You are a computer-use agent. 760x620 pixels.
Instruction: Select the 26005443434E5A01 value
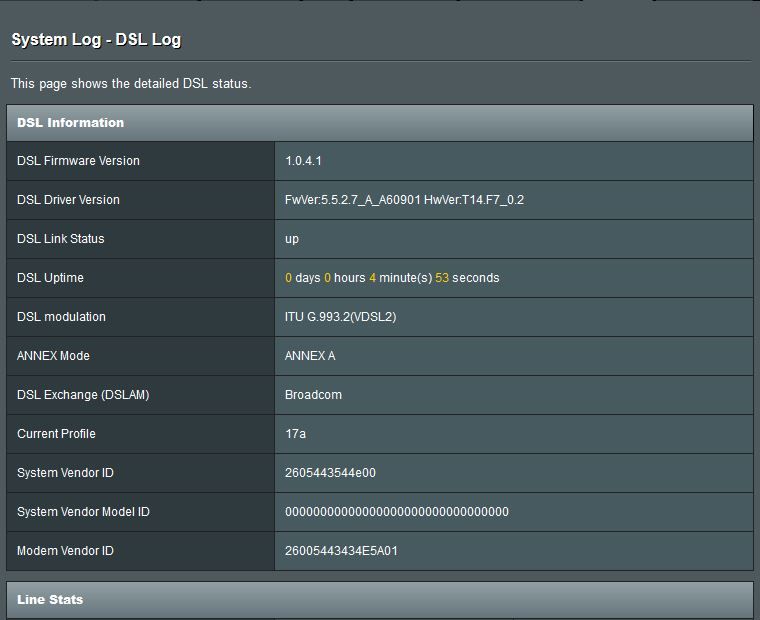point(341,551)
